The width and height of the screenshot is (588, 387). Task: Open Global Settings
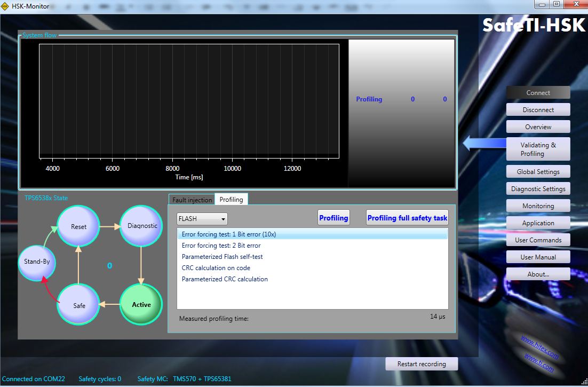(x=538, y=172)
